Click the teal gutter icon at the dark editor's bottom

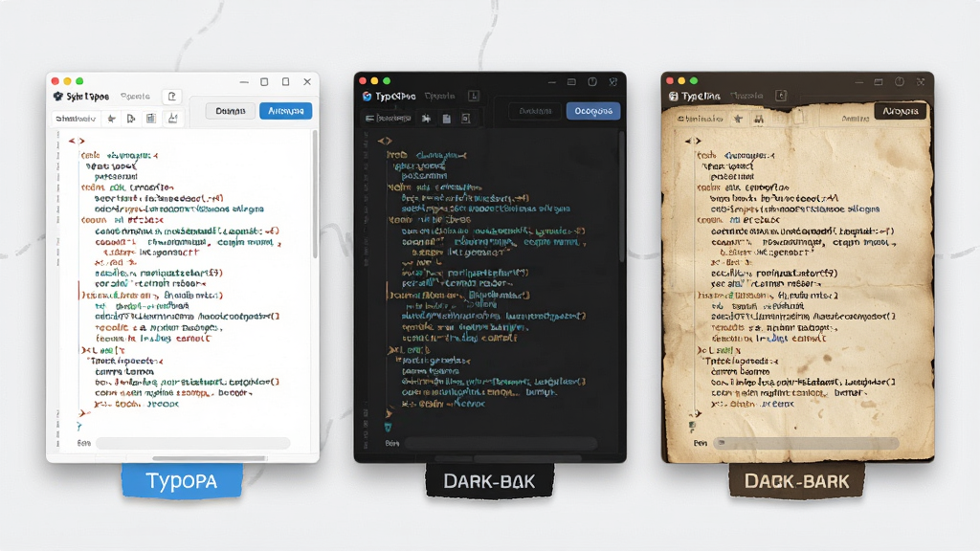[389, 428]
